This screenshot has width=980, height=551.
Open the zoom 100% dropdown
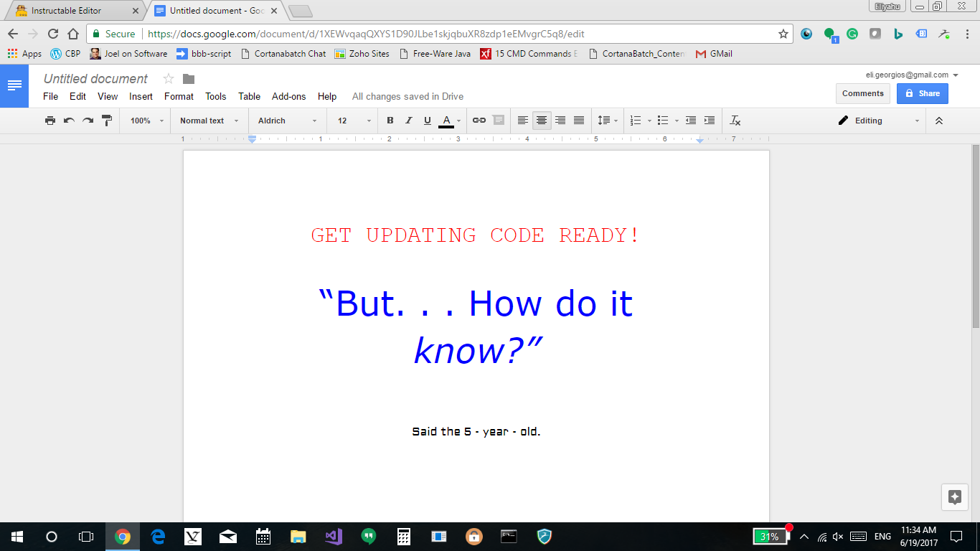(147, 121)
